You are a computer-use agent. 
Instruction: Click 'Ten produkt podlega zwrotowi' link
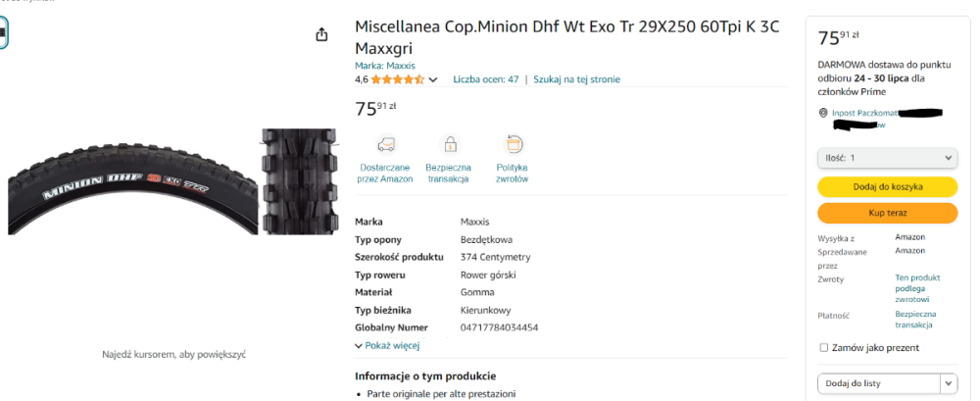point(917,288)
